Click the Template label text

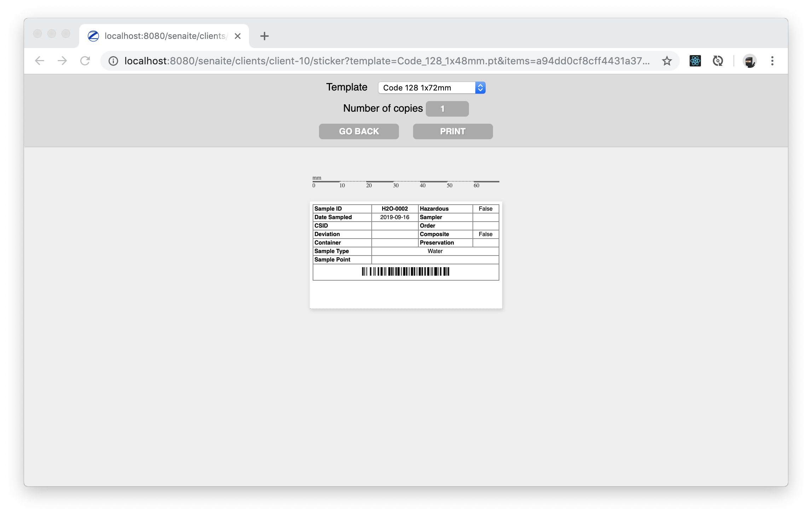tap(347, 87)
